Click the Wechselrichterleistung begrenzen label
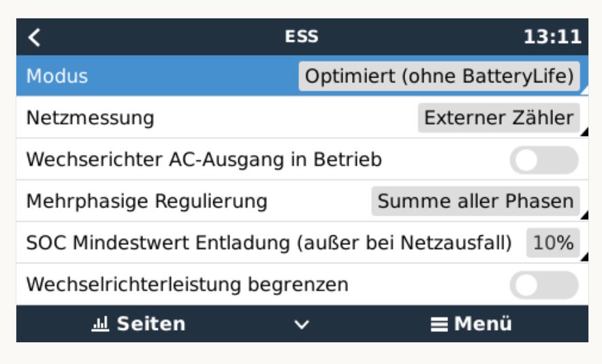Viewport: 602px width, 364px height. tap(187, 285)
